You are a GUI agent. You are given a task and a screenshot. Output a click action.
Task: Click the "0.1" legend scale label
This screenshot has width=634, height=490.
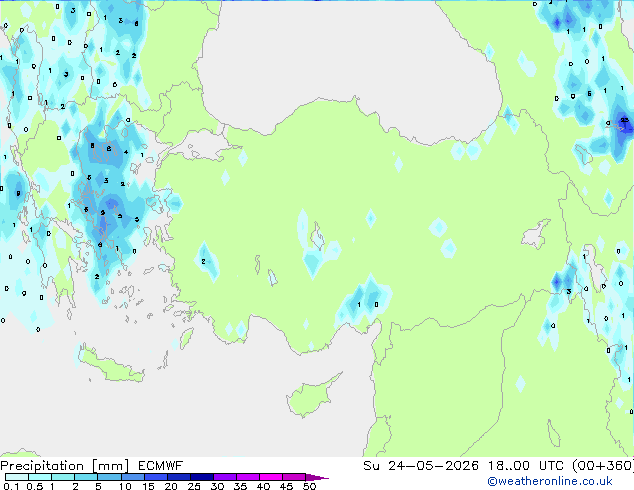(11, 486)
